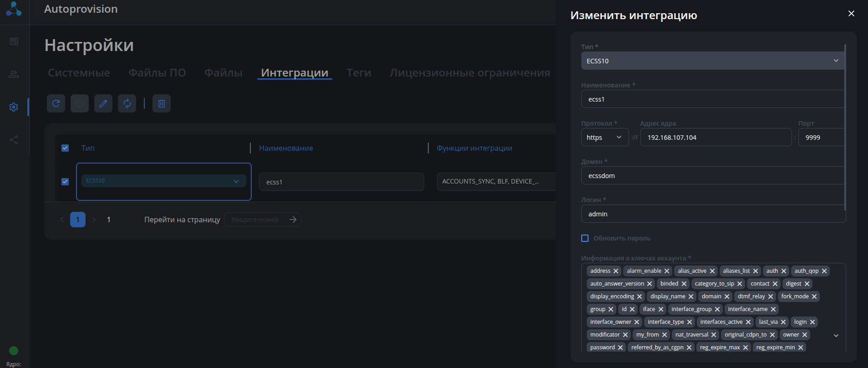The width and height of the screenshot is (868, 368).
Task: Click the sync integration arrows icon
Action: coord(127,103)
